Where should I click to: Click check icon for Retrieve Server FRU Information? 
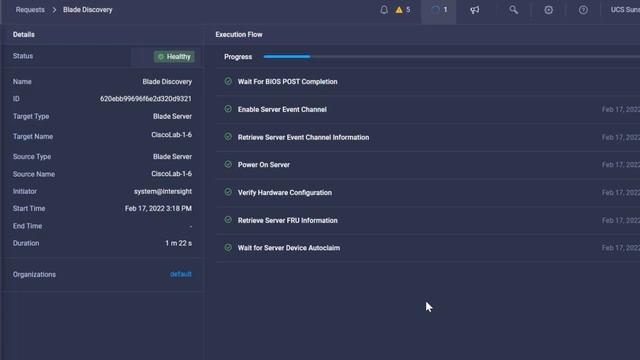coord(228,220)
